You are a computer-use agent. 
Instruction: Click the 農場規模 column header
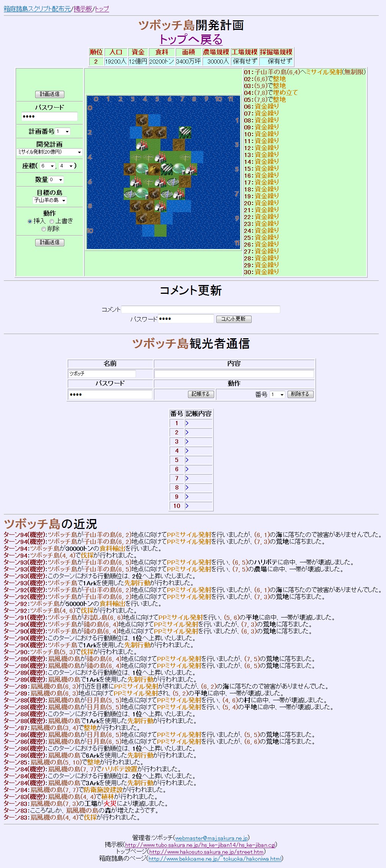point(216,52)
